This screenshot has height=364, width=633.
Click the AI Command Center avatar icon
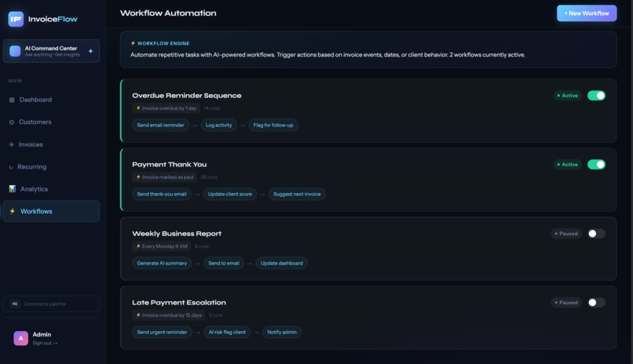15,51
